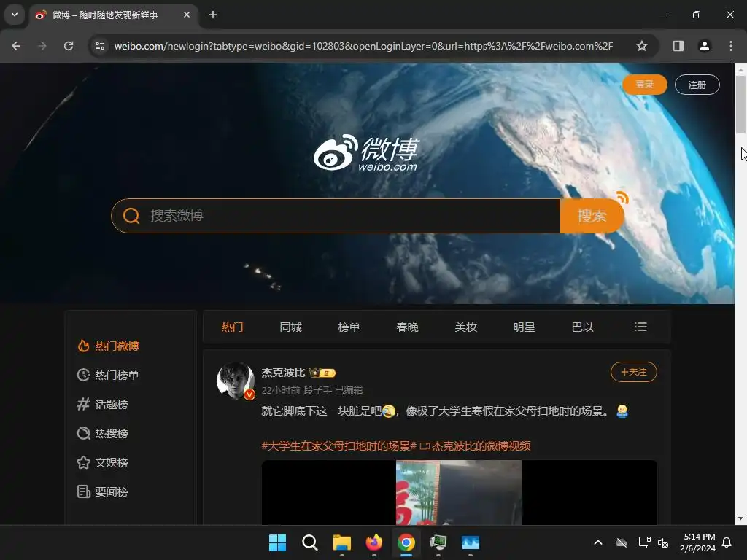Image resolution: width=747 pixels, height=560 pixels.
Task: Show hidden system tray icons
Action: 598,542
